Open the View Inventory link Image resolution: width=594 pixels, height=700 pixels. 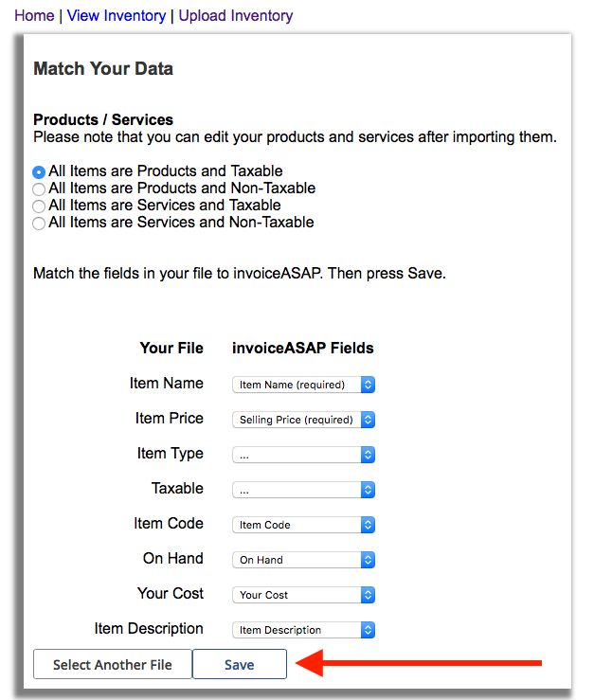point(116,16)
